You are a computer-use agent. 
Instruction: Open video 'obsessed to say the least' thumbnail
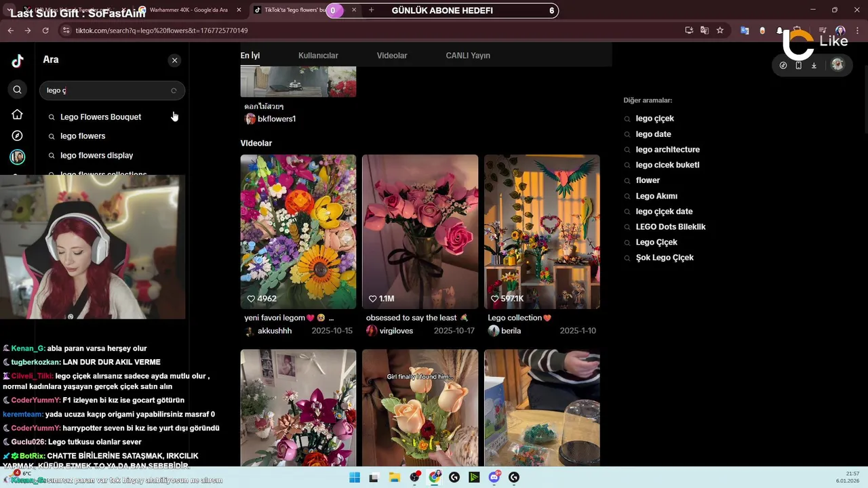(x=420, y=232)
